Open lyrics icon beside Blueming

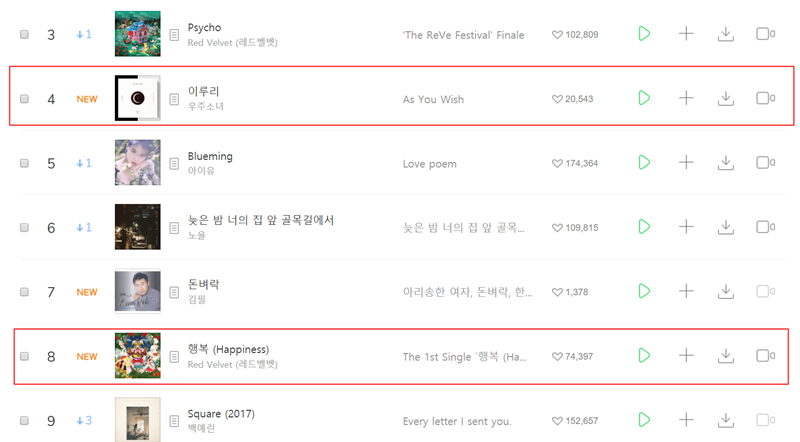(x=175, y=163)
